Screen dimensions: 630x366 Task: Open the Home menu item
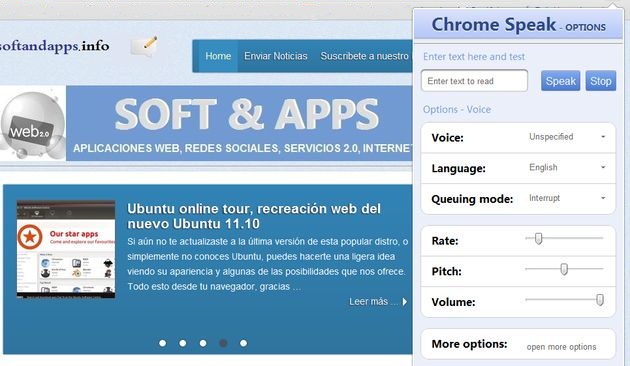(218, 56)
